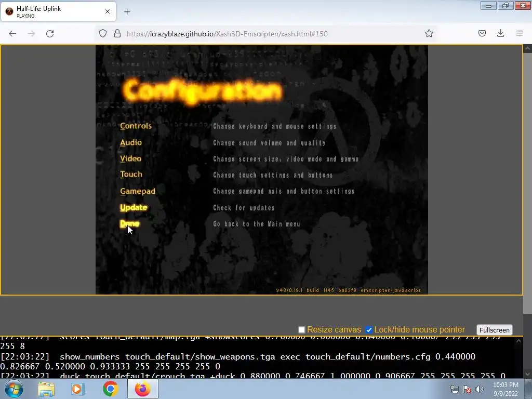532x399 pixels.
Task: Open a new browser tab
Action: coord(127,12)
